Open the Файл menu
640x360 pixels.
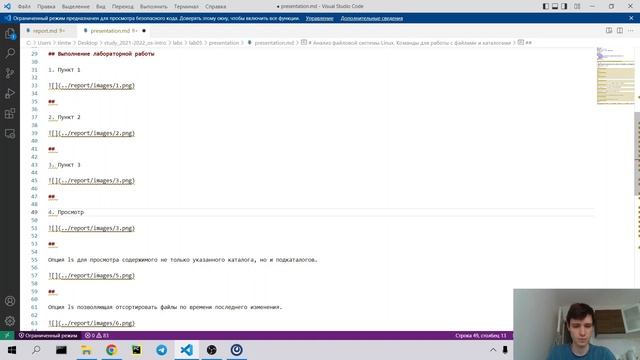[24, 7]
